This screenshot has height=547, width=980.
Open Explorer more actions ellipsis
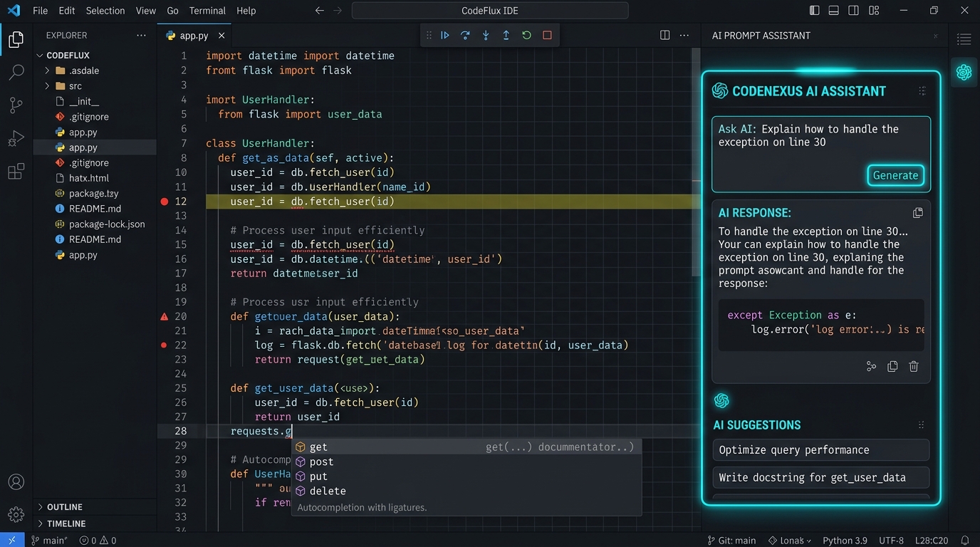pyautogui.click(x=141, y=35)
